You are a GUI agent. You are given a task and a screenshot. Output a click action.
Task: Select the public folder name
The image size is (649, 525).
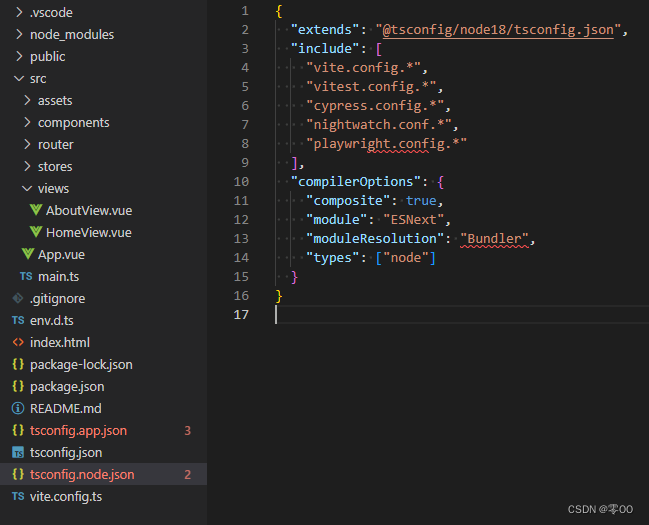(x=47, y=57)
